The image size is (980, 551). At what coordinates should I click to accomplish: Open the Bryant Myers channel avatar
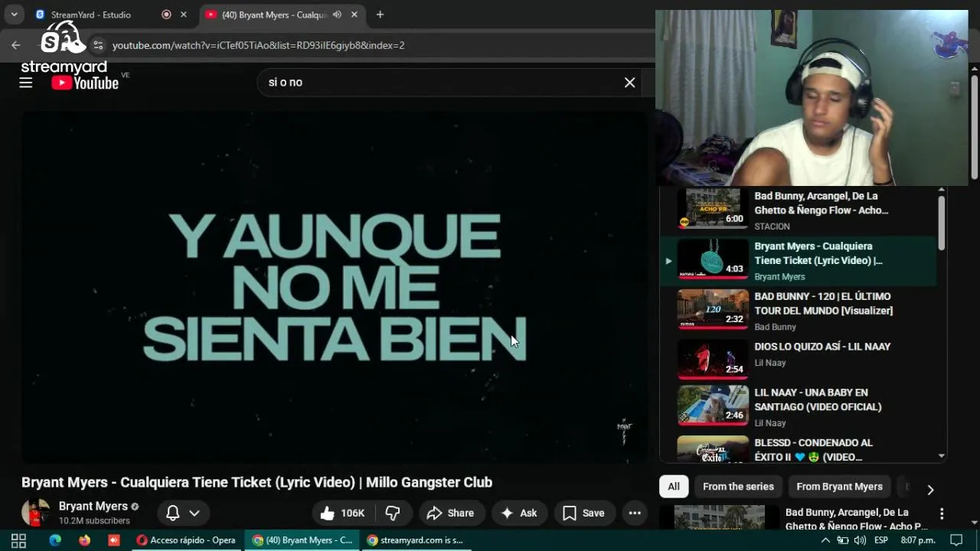(35, 513)
